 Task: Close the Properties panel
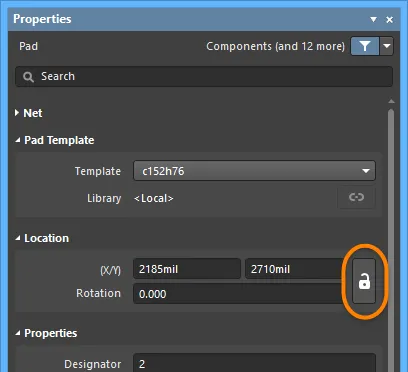point(389,20)
